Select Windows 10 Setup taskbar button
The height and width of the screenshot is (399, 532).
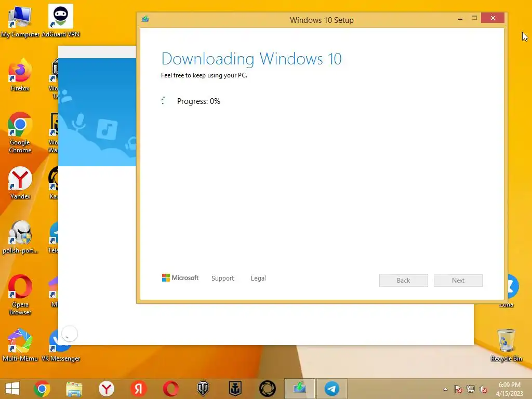tap(300, 389)
